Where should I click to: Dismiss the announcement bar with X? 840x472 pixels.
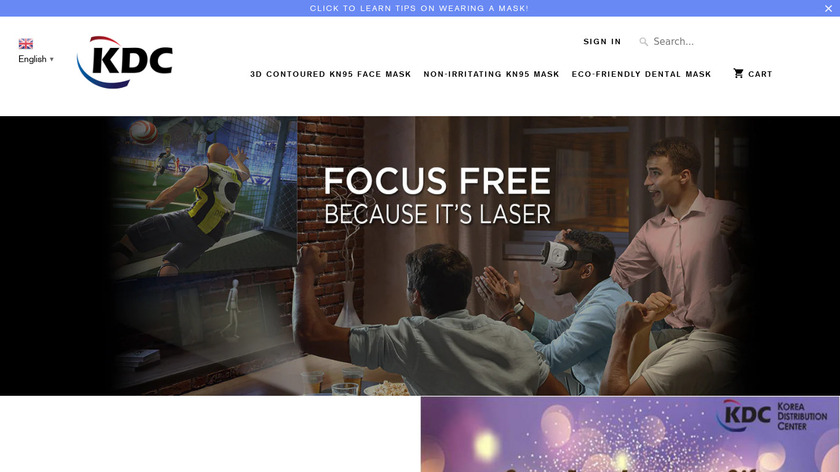(828, 9)
